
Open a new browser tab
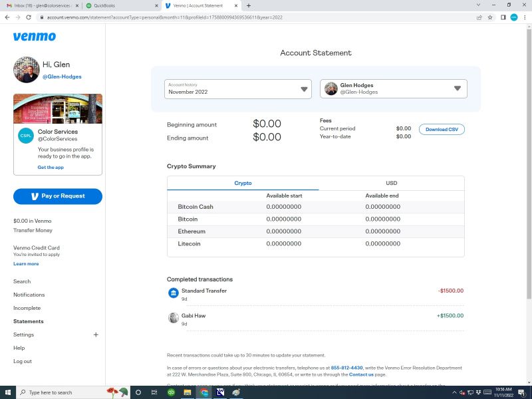[x=249, y=5]
